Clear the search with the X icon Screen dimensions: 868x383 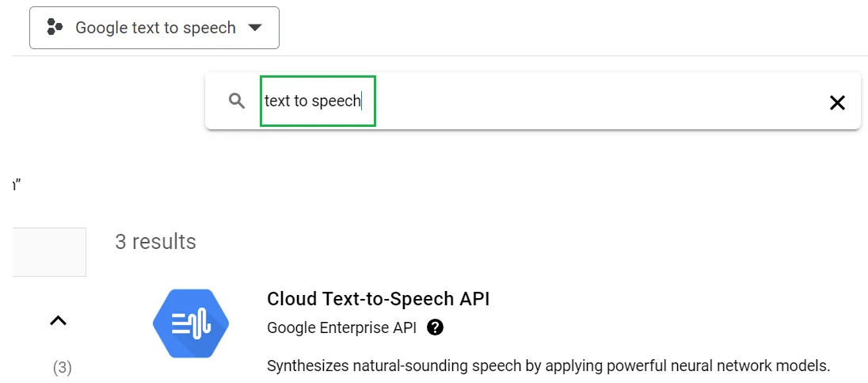tap(837, 101)
